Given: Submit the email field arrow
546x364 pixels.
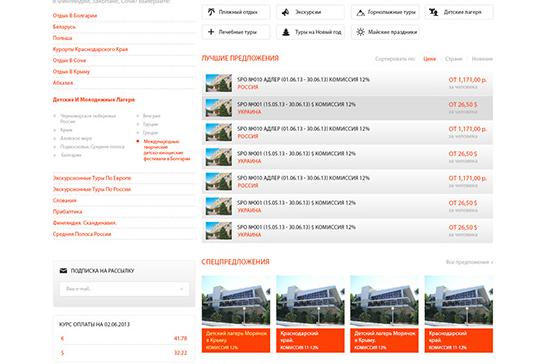Looking at the screenshot, I should [x=181, y=289].
